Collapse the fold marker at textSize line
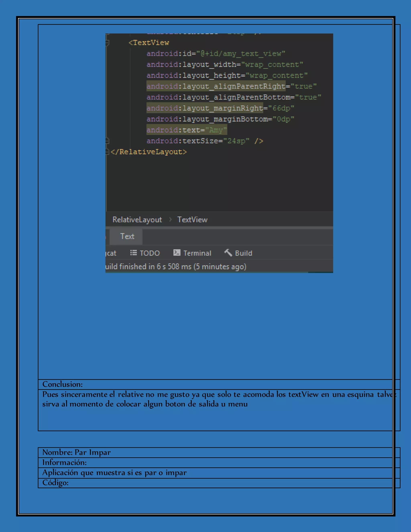This screenshot has height=532, width=411. pos(107,141)
